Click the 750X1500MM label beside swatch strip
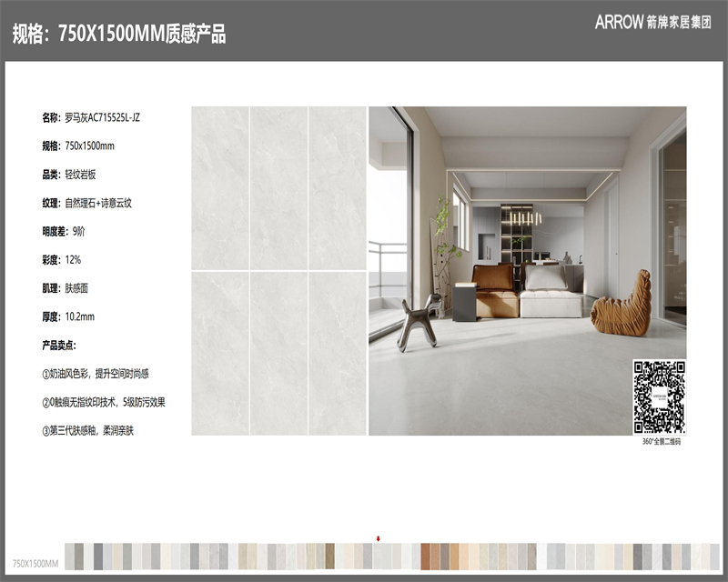Screen dimensions: 728x582 point(35,565)
